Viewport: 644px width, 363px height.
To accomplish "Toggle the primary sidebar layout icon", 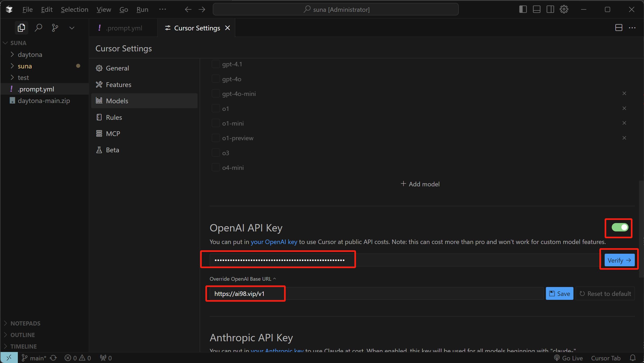I will pos(523,9).
